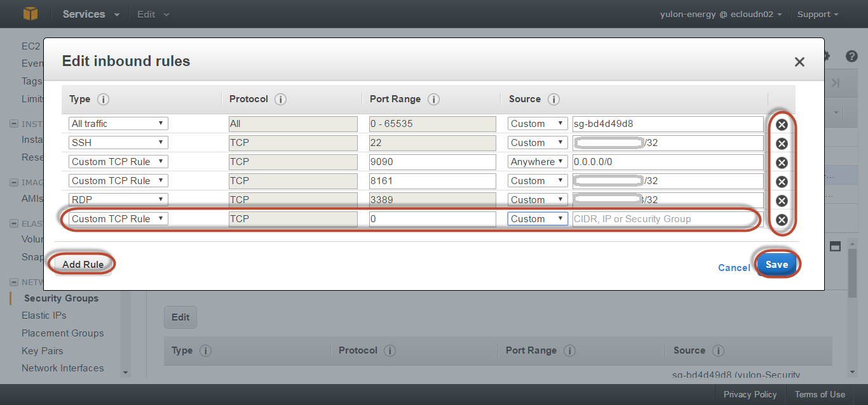
Task: Click info icon next to Protocol in dialog
Action: click(x=280, y=100)
